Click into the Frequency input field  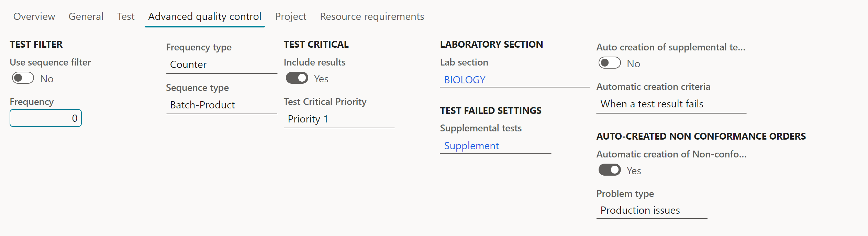coord(45,118)
